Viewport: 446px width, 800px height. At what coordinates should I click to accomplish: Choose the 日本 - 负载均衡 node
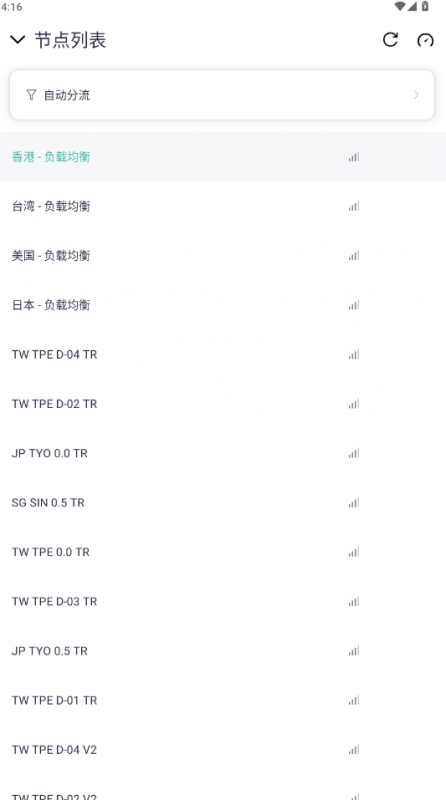coord(223,305)
